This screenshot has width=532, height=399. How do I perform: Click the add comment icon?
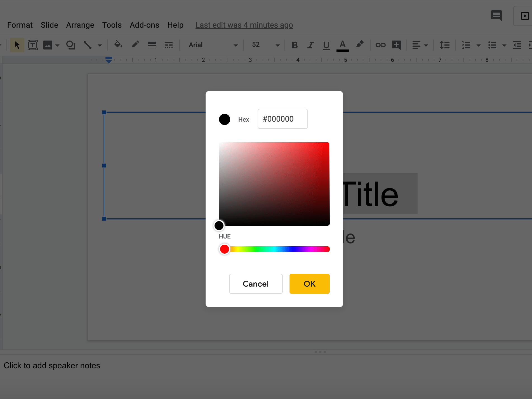pos(396,45)
